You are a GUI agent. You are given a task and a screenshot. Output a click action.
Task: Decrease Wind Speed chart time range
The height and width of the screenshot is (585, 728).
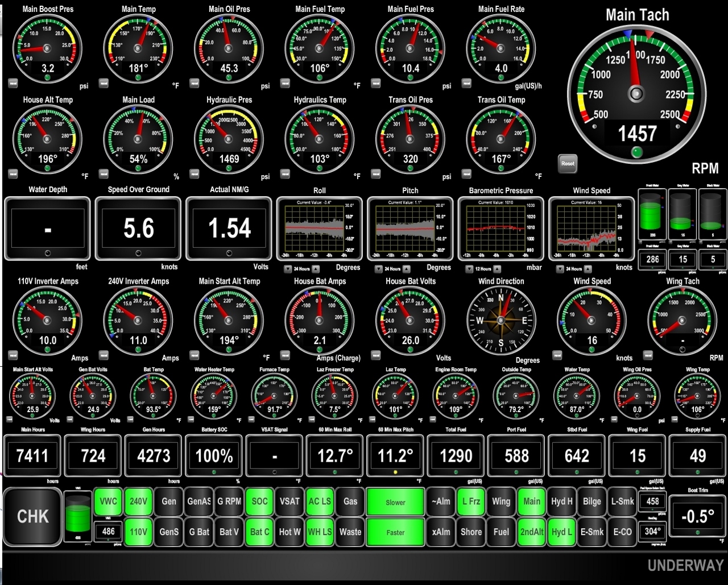pos(560,269)
